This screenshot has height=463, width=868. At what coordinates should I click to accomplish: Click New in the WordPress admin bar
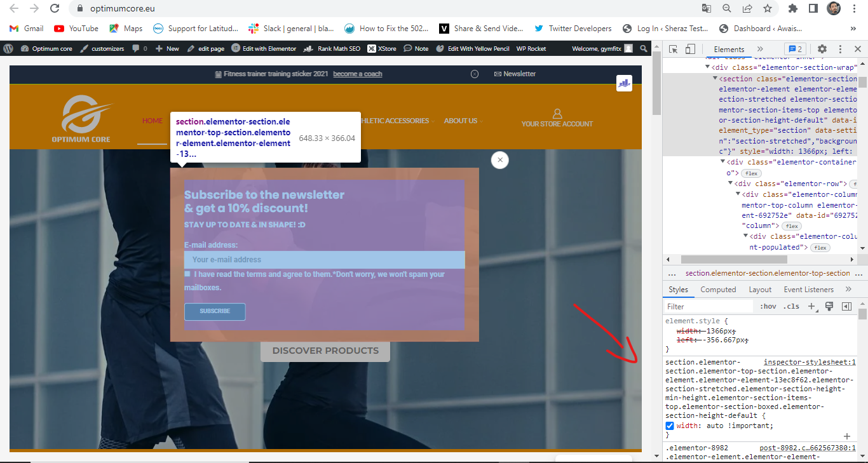167,48
